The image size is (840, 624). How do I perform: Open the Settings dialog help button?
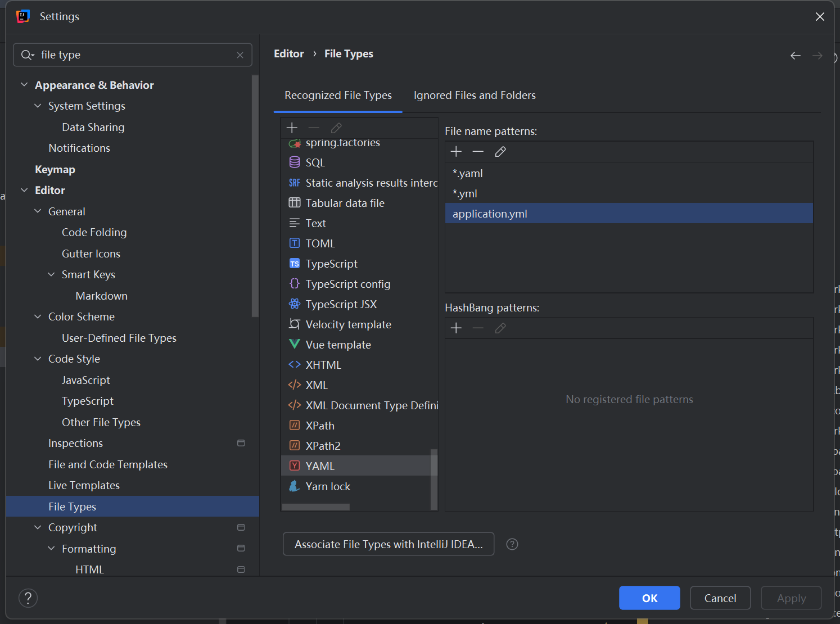tap(28, 598)
